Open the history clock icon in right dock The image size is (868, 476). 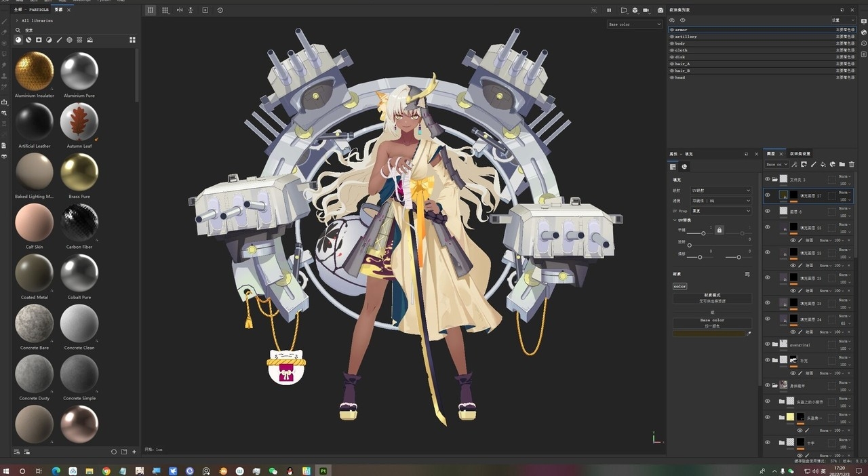[x=864, y=44]
